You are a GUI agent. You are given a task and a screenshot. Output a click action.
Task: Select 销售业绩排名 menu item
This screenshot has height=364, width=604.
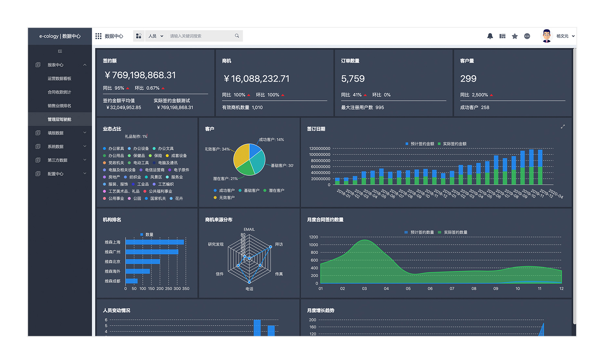(x=60, y=106)
